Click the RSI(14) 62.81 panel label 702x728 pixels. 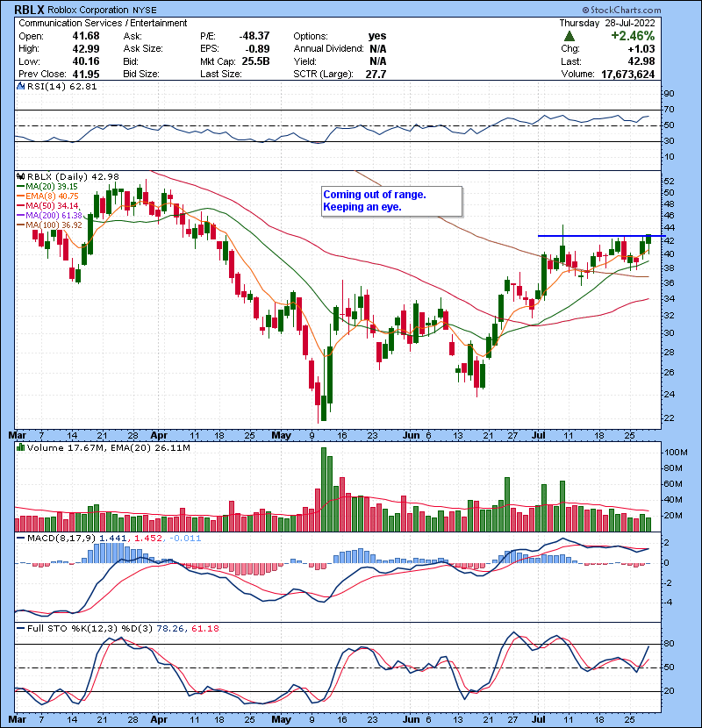point(61,86)
